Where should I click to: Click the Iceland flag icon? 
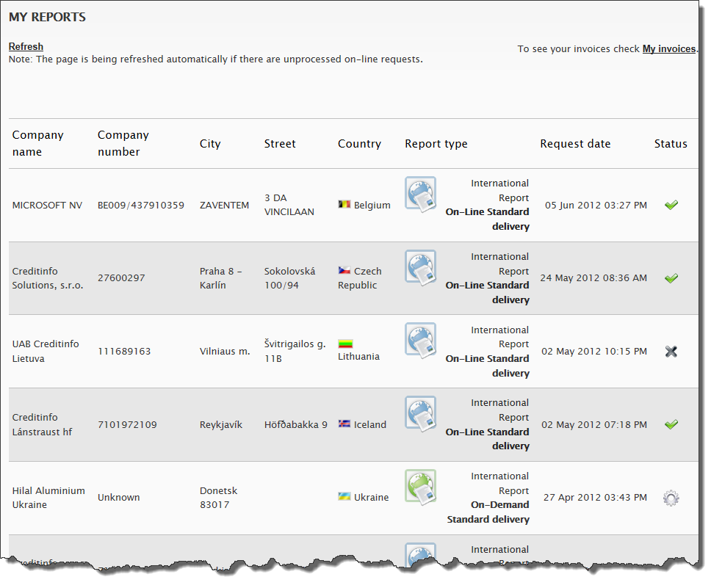tap(344, 424)
